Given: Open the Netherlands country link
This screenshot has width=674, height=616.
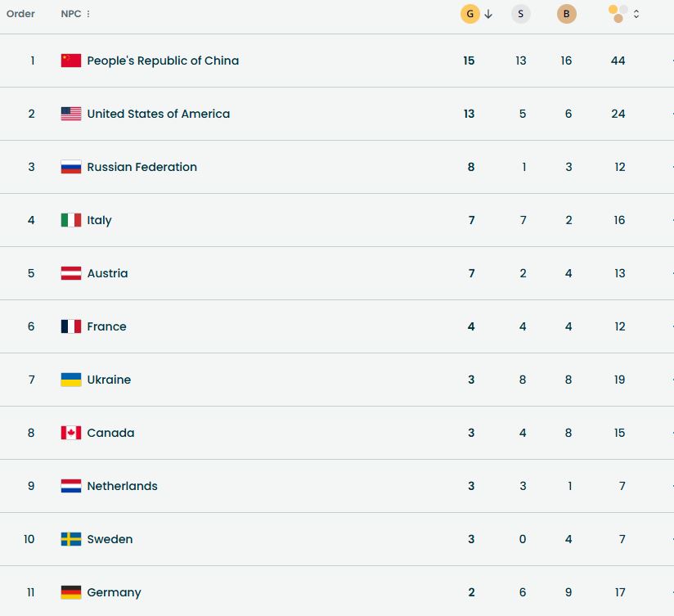Looking at the screenshot, I should (123, 486).
